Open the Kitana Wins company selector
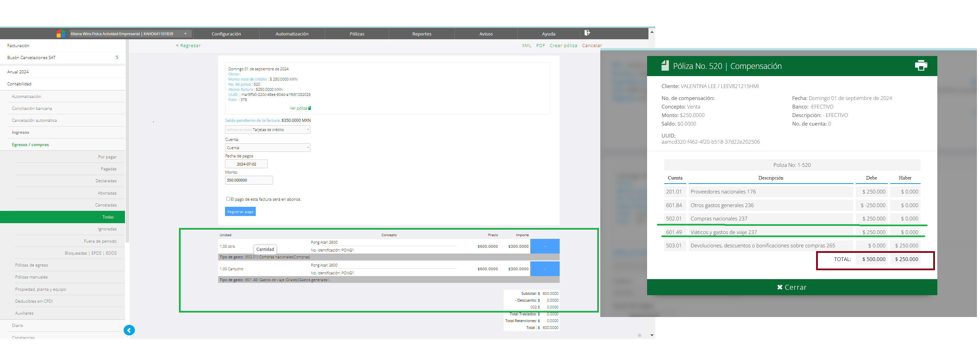Viewport: 980px width, 346px height. click(130, 34)
